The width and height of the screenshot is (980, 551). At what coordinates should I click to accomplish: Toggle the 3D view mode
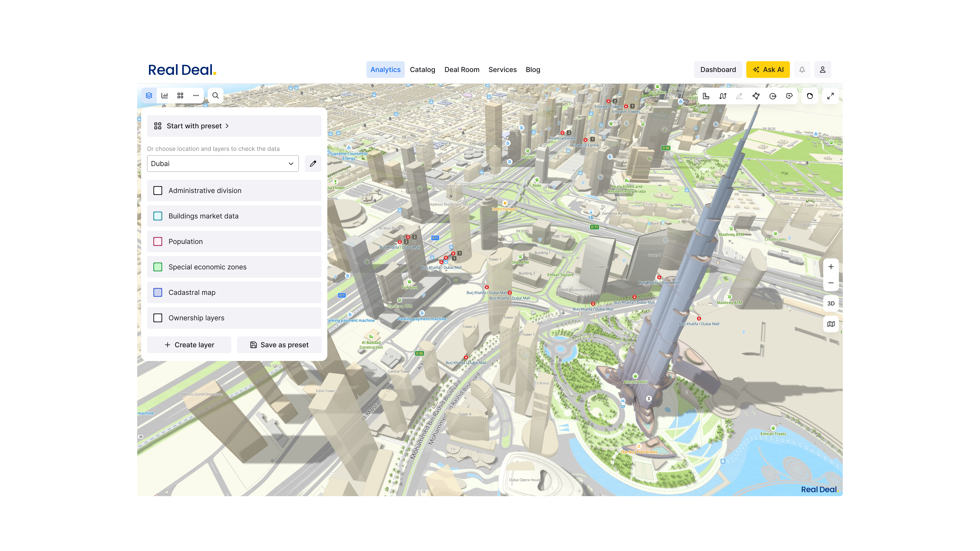831,303
